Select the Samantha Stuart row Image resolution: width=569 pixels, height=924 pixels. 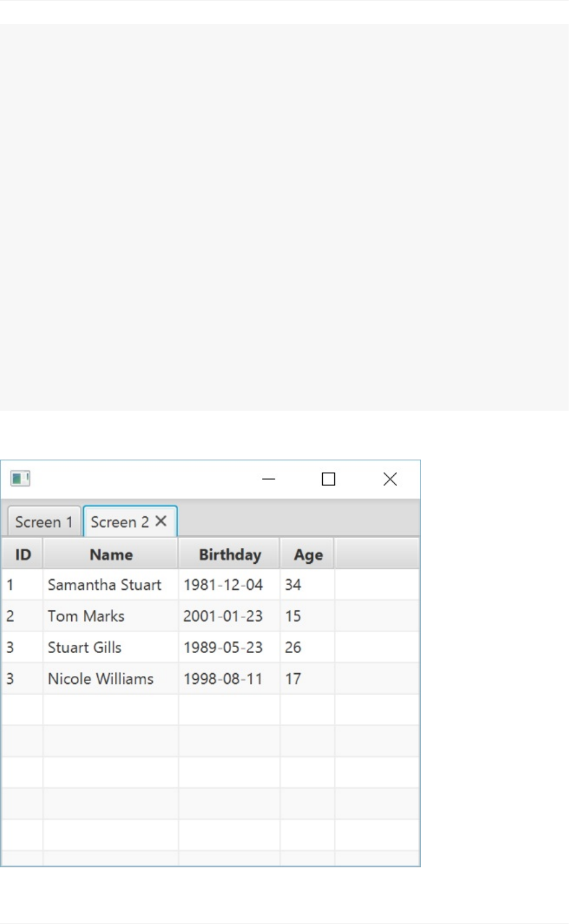pyautogui.click(x=104, y=585)
